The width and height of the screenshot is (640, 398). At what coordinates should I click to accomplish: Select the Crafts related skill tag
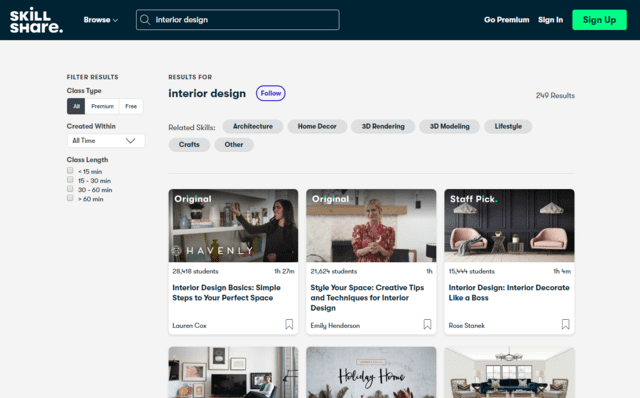click(189, 145)
